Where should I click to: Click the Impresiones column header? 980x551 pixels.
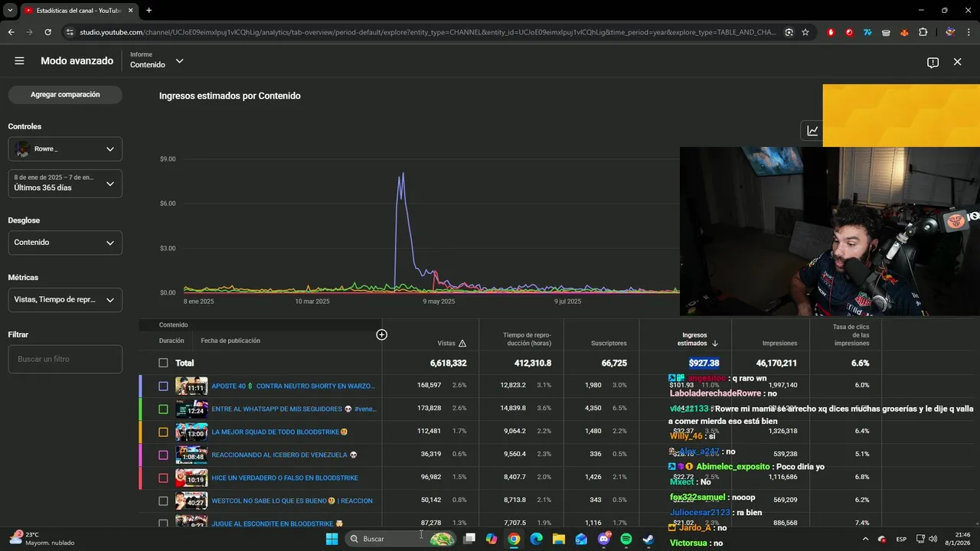click(779, 344)
